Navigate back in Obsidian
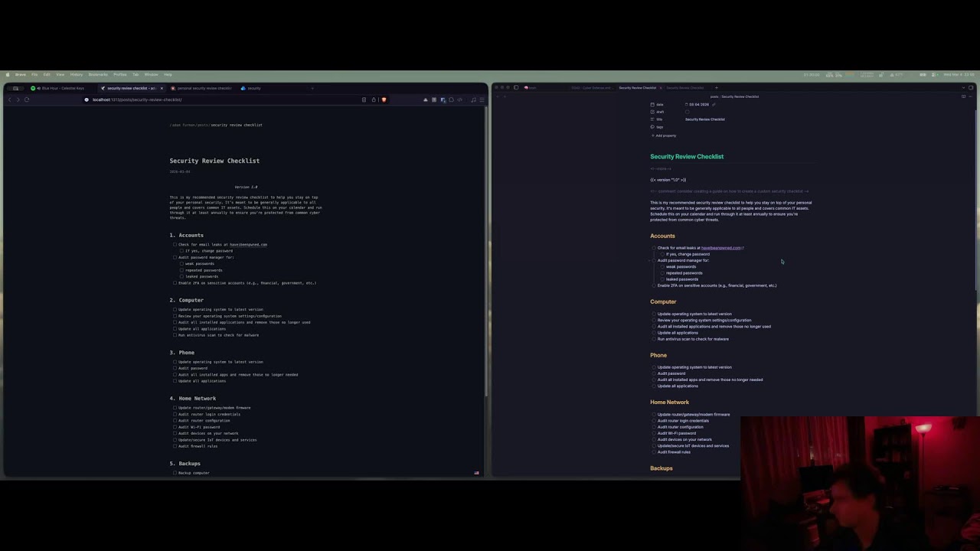Image resolution: width=980 pixels, height=551 pixels. tap(498, 96)
